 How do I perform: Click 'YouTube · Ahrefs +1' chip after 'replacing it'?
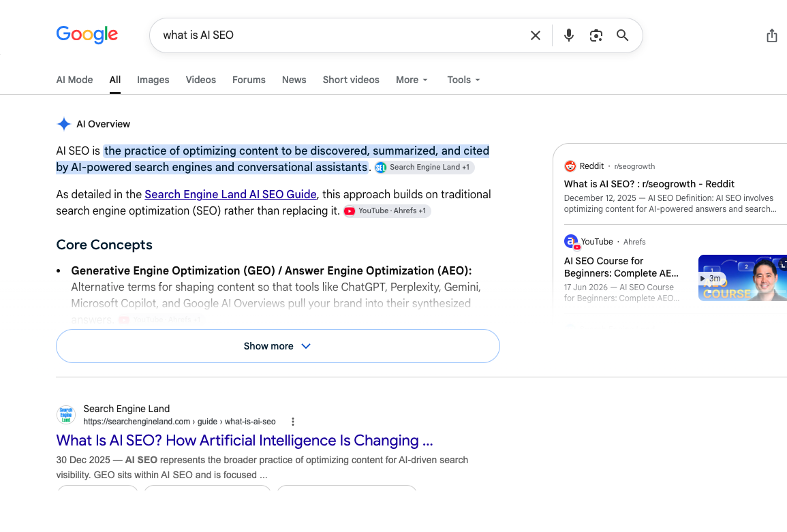387,210
